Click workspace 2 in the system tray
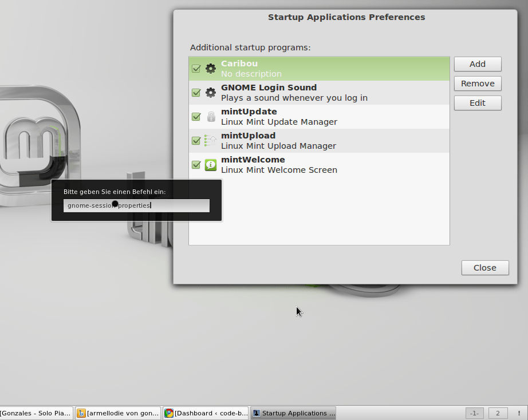 [x=497, y=413]
